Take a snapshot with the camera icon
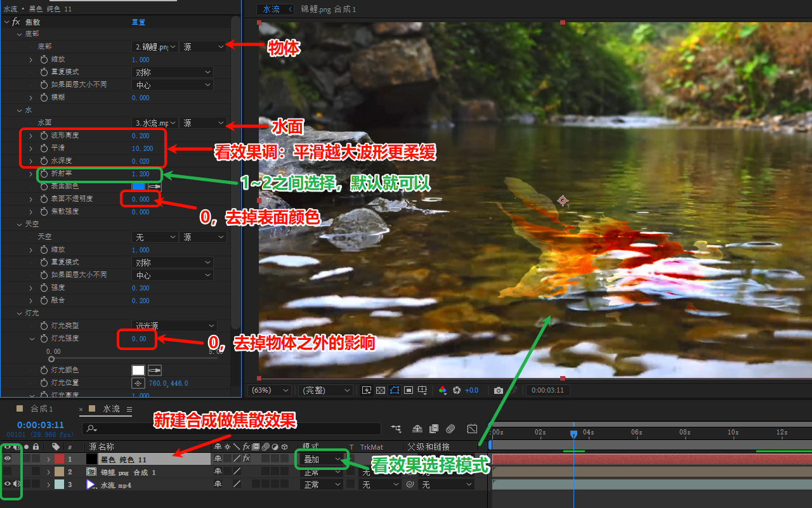 click(x=499, y=390)
